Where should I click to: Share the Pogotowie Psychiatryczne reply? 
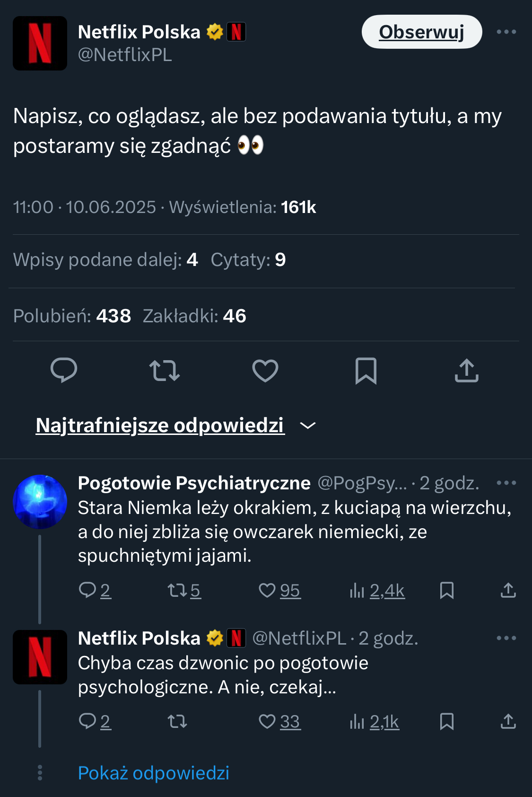click(x=508, y=590)
